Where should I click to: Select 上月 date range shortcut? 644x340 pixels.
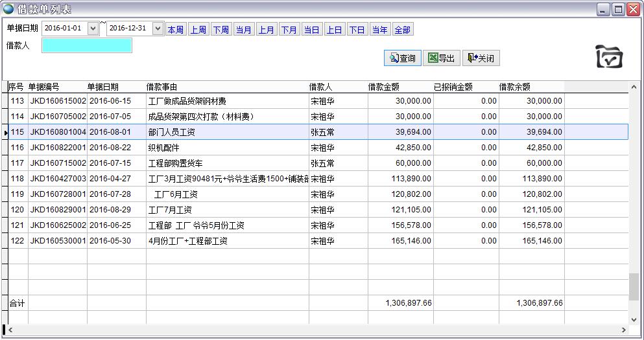266,30
